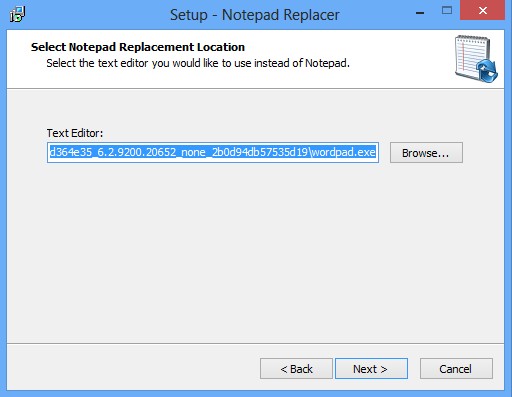Close the Setup window

click(x=482, y=11)
